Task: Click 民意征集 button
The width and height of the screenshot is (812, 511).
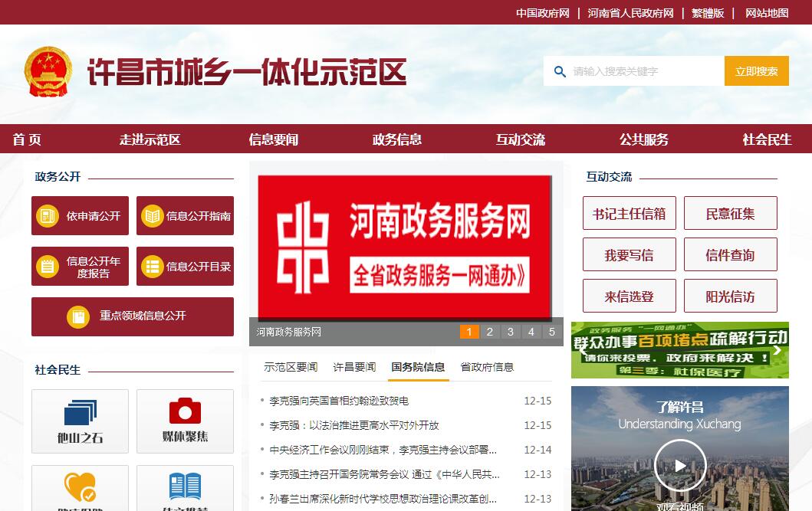Action: pyautogui.click(x=730, y=213)
